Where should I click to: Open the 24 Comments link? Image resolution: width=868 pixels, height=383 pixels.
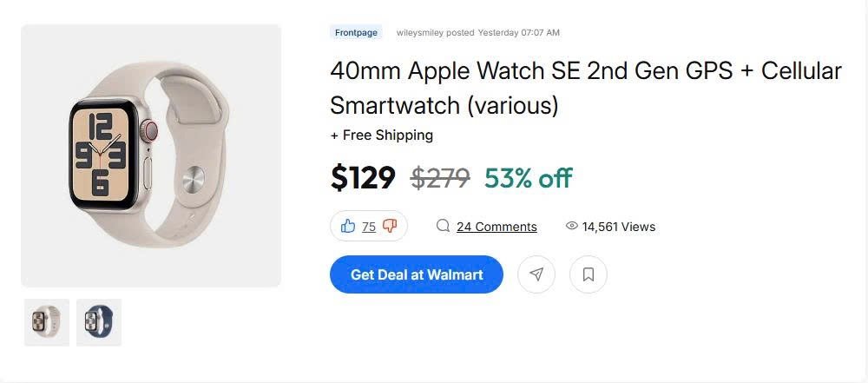496,227
